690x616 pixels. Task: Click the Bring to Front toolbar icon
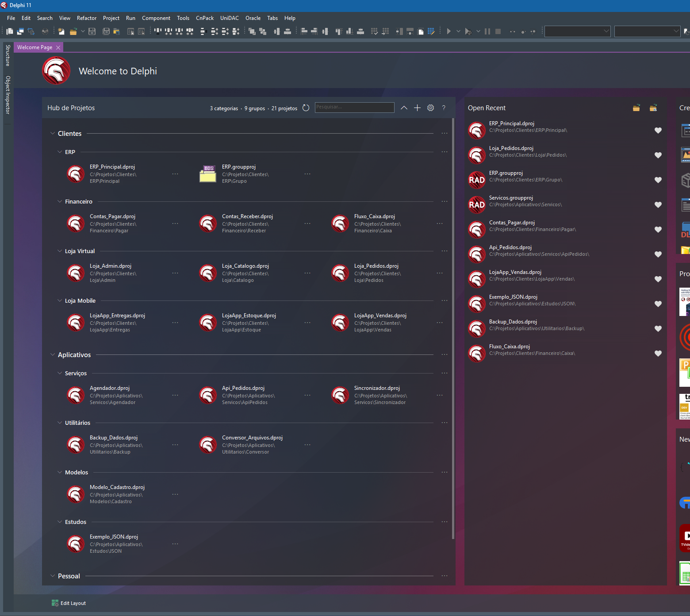tap(252, 31)
